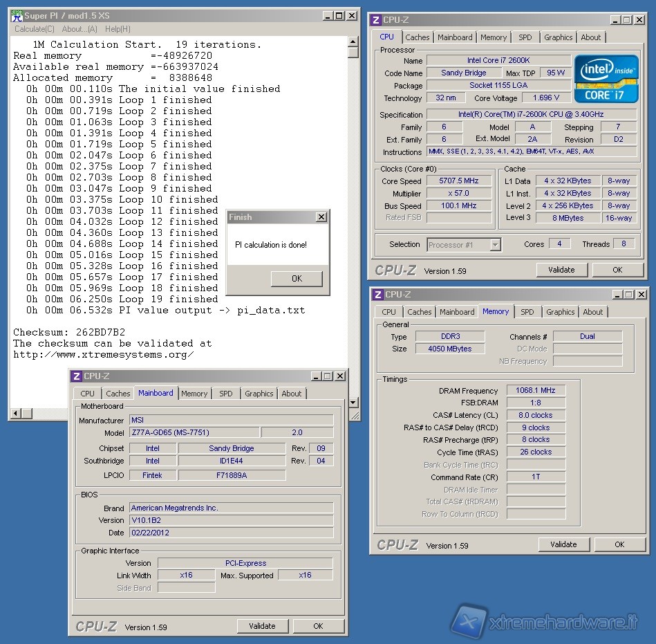
Task: Click Super PI scrollbar down arrow
Action: click(x=353, y=402)
